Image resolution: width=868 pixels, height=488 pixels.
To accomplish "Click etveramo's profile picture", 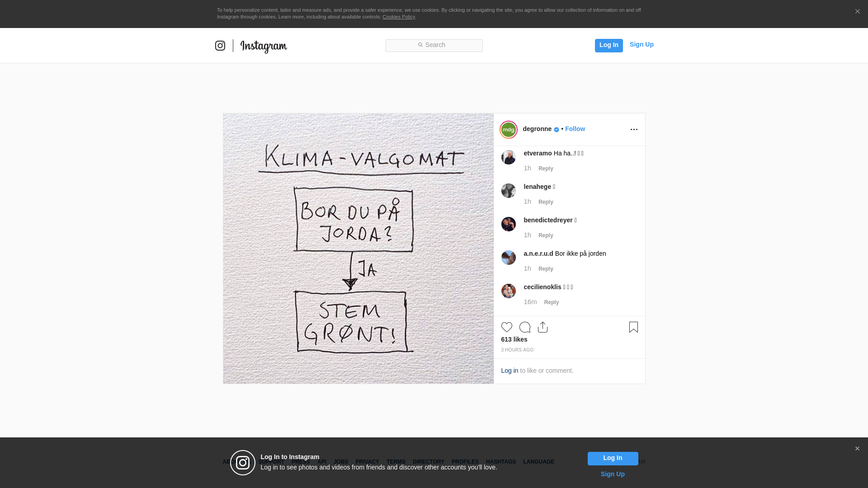I will [508, 157].
